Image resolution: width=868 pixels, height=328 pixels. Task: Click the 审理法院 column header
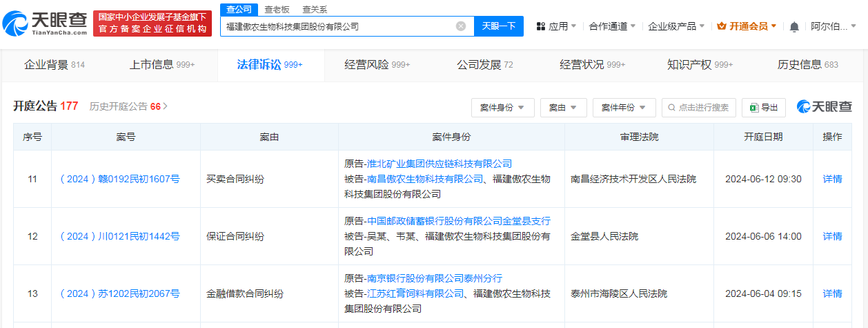639,137
